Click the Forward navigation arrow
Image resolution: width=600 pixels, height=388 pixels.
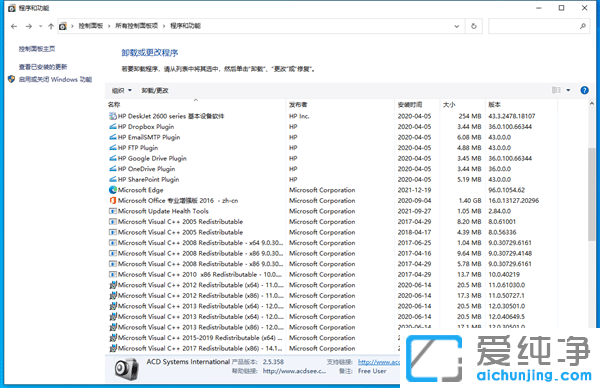[29, 26]
